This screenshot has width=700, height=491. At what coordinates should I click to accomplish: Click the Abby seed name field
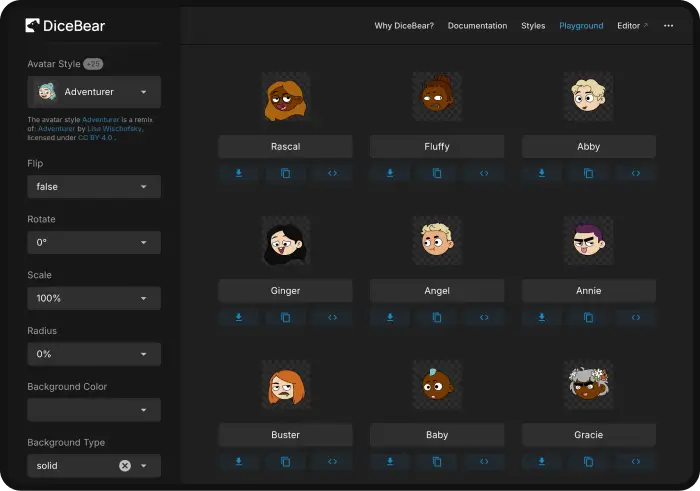point(589,146)
